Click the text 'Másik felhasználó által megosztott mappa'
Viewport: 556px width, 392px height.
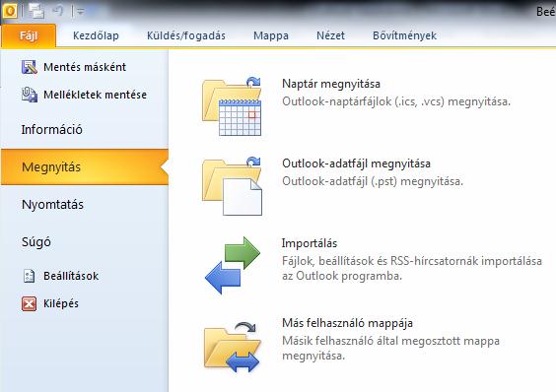tap(390, 341)
